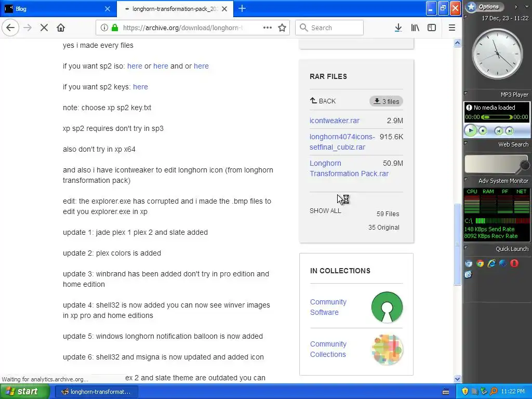Stop loading the page with X button

coord(44,28)
